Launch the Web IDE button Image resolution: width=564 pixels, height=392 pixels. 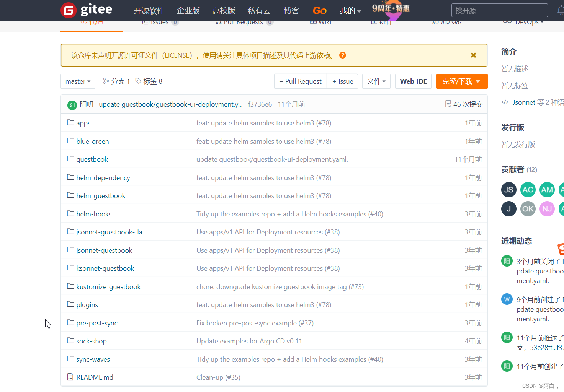(414, 81)
